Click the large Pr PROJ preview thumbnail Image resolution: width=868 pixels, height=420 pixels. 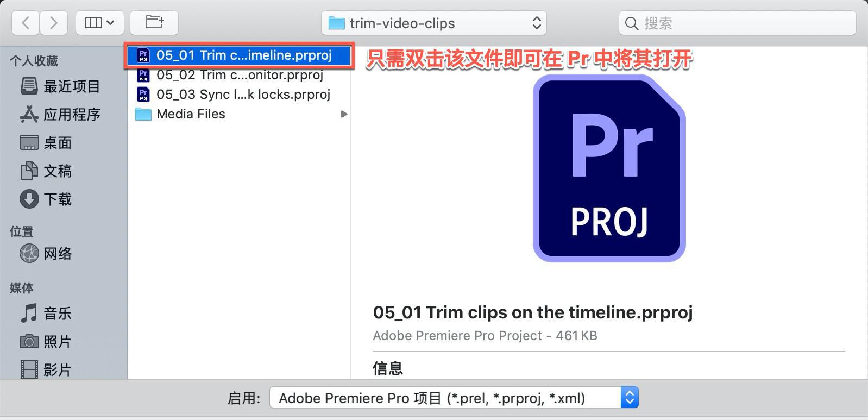tap(609, 168)
